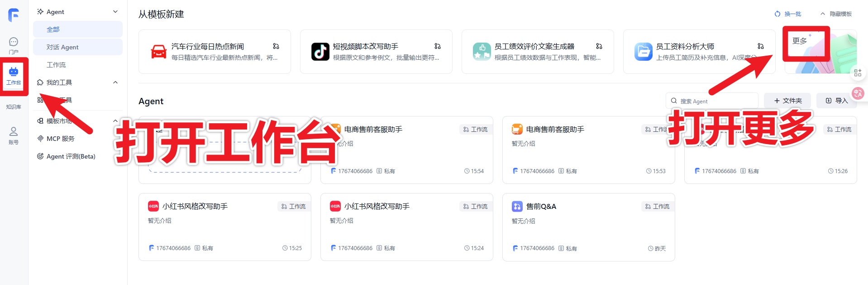Click the 售前Q&A card icon
868x285 pixels.
tap(517, 207)
